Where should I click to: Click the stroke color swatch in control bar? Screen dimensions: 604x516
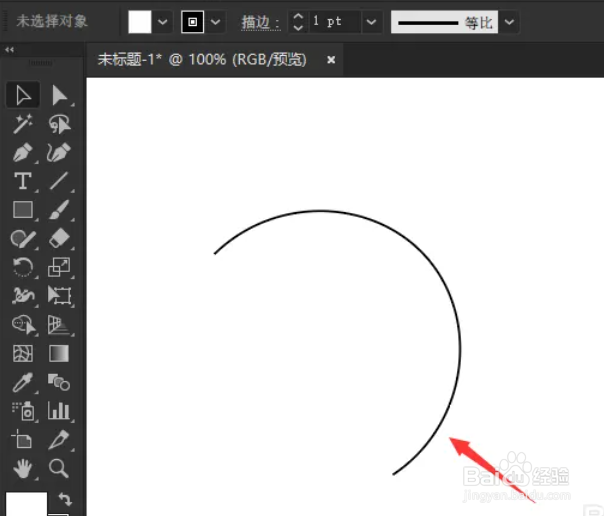[x=192, y=22]
